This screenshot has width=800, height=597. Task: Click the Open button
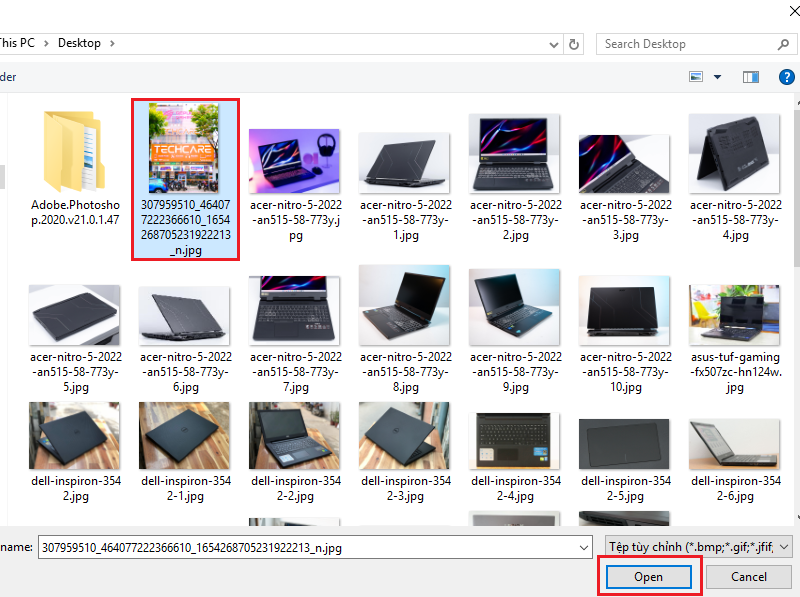tap(648, 577)
